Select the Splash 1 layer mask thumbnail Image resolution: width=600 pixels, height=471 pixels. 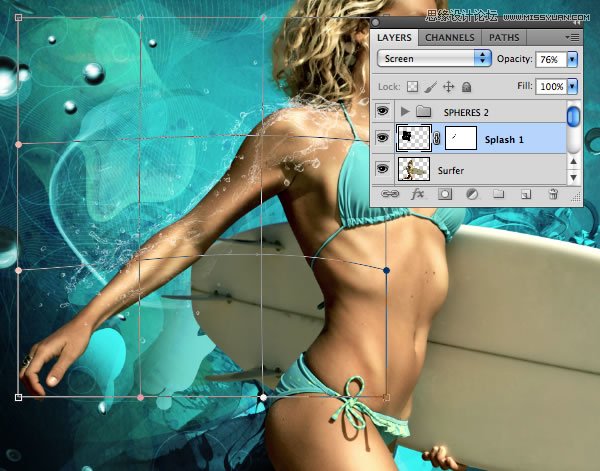[x=461, y=138]
